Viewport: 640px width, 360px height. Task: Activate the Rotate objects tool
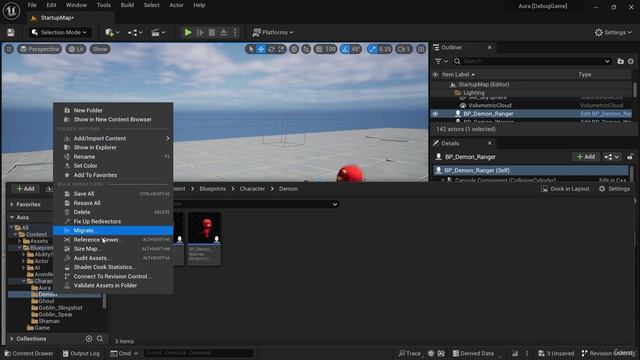pos(271,49)
